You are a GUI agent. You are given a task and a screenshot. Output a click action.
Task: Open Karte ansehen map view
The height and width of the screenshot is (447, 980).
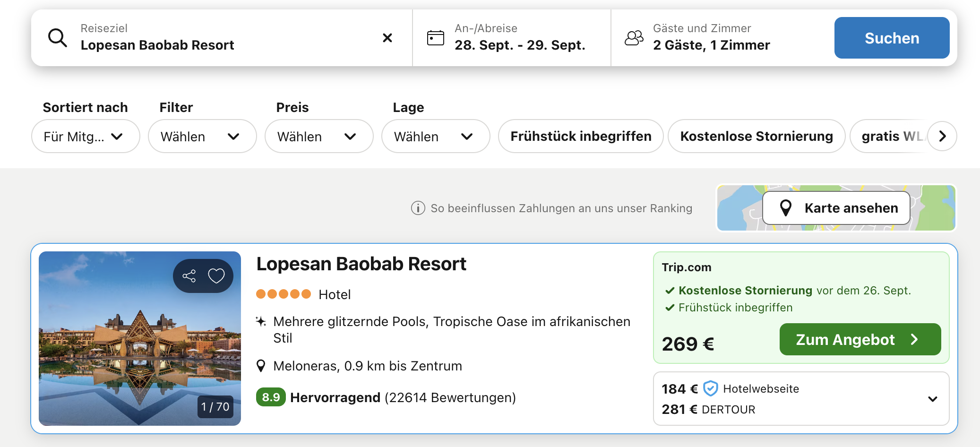click(x=836, y=208)
